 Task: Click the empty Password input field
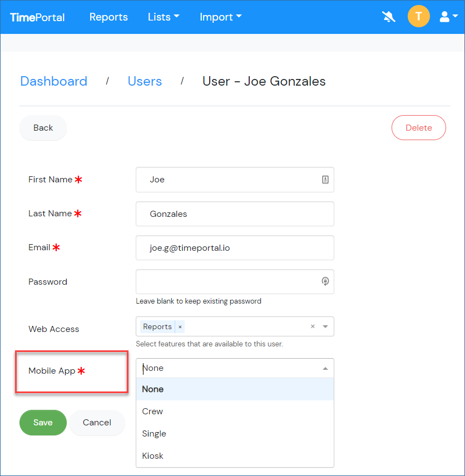[235, 282]
